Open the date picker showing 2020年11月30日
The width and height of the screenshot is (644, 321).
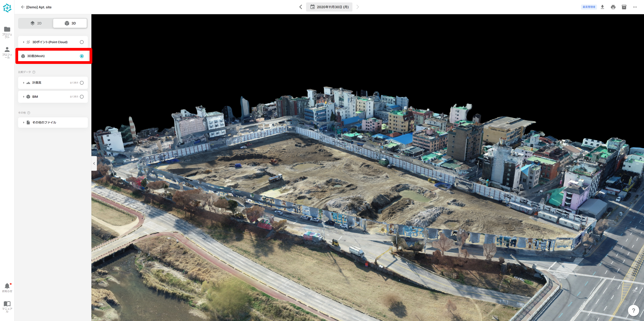(x=329, y=7)
